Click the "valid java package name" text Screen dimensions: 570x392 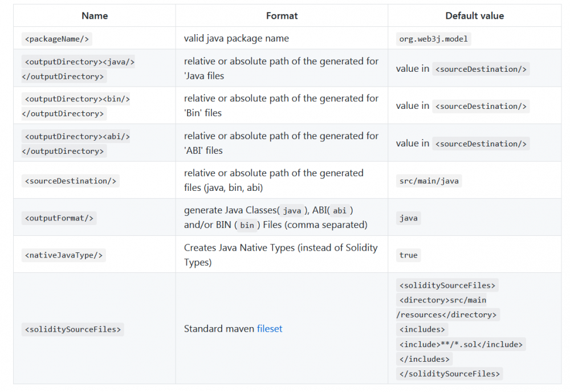point(236,39)
